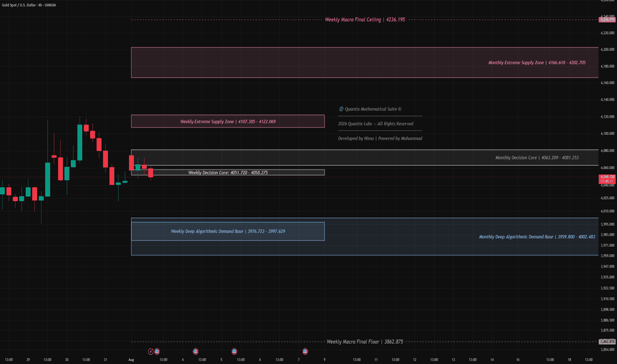Image resolution: width=617 pixels, height=364 pixels.
Task: Click the 4,120.000 price scale value
Action: pyautogui.click(x=607, y=117)
